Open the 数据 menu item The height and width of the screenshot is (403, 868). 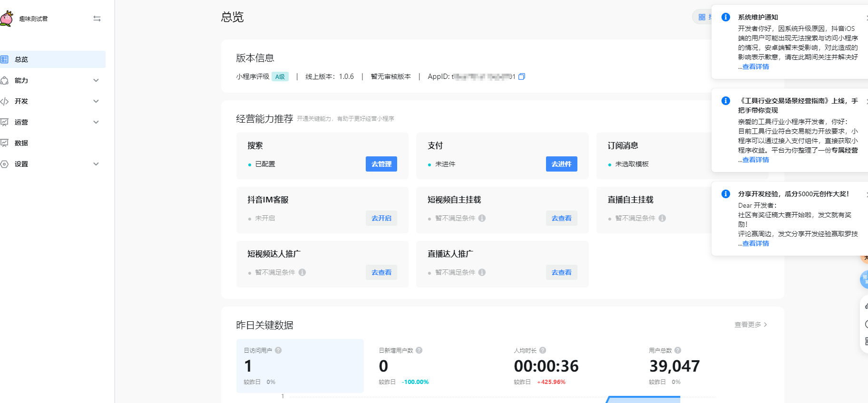tap(21, 143)
